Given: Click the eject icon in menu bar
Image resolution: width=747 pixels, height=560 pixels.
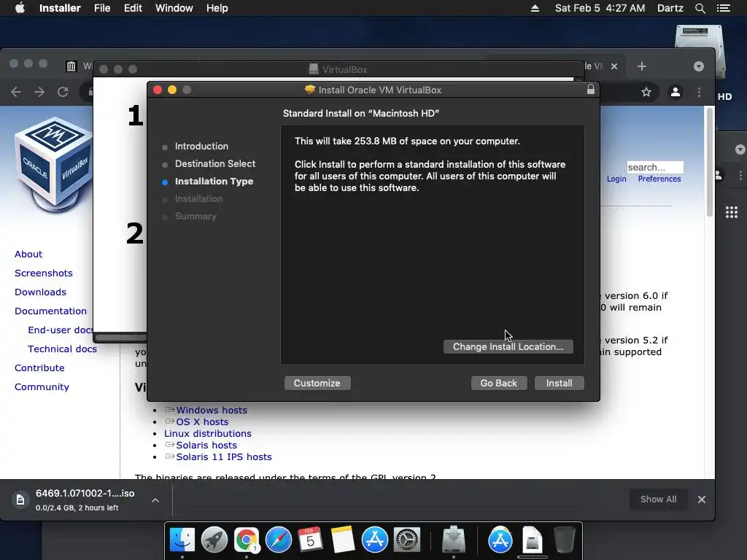Looking at the screenshot, I should (x=535, y=8).
